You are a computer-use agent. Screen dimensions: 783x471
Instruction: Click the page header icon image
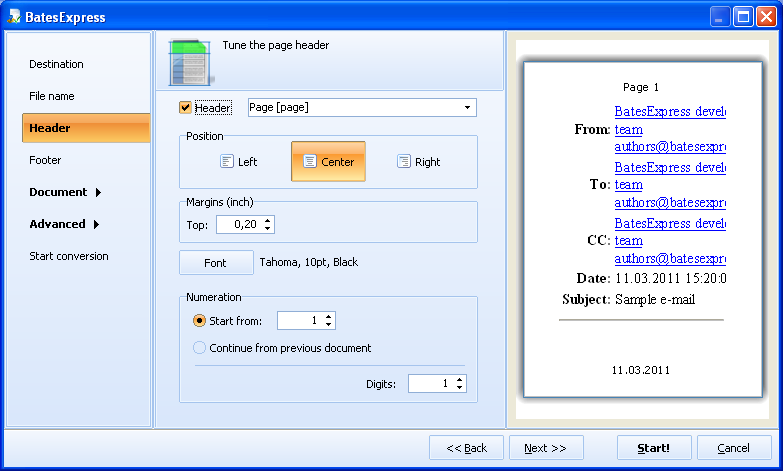(x=189, y=62)
